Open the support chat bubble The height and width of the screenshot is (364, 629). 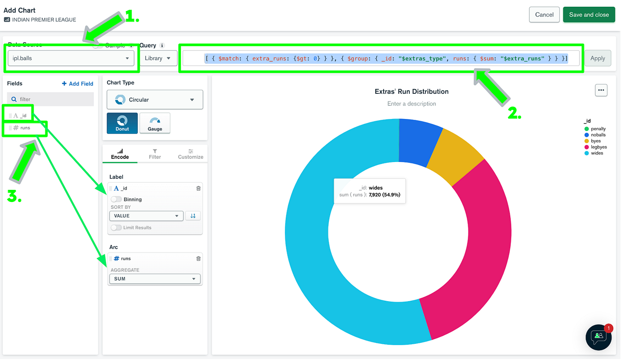(598, 337)
